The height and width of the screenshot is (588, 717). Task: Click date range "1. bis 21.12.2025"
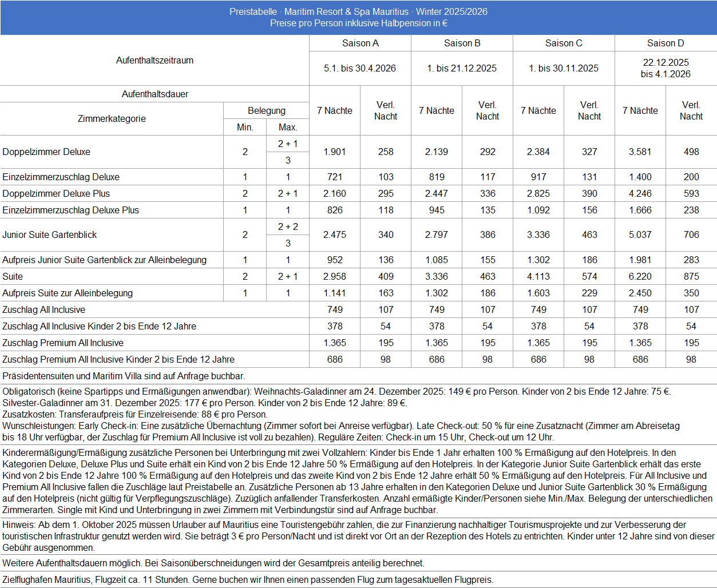pos(462,68)
